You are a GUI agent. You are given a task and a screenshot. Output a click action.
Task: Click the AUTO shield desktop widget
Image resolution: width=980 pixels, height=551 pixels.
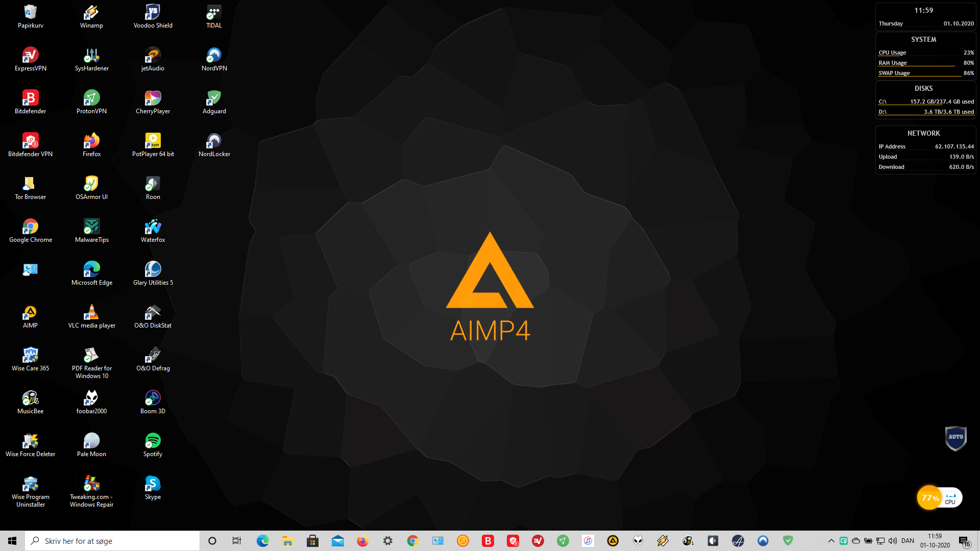(x=955, y=438)
